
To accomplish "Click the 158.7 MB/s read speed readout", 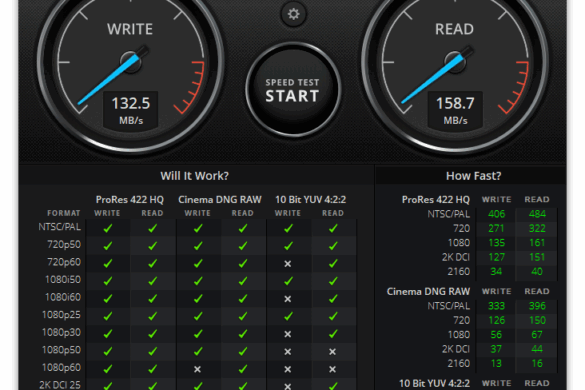I will coord(455,111).
